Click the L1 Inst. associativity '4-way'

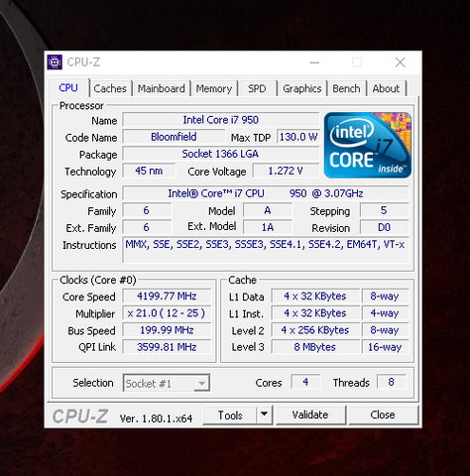(385, 313)
